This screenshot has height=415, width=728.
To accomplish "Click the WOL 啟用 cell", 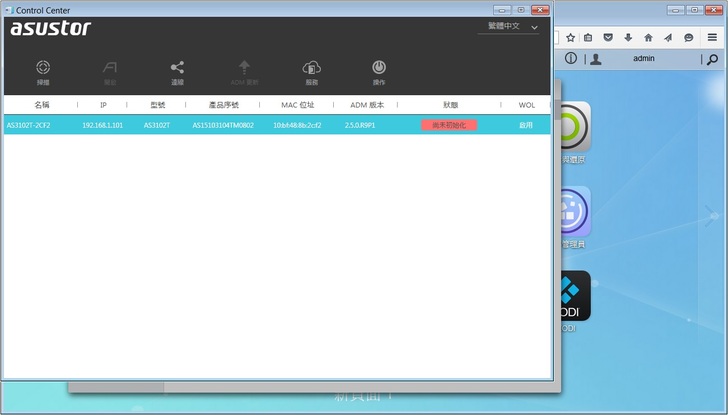I will pyautogui.click(x=525, y=125).
